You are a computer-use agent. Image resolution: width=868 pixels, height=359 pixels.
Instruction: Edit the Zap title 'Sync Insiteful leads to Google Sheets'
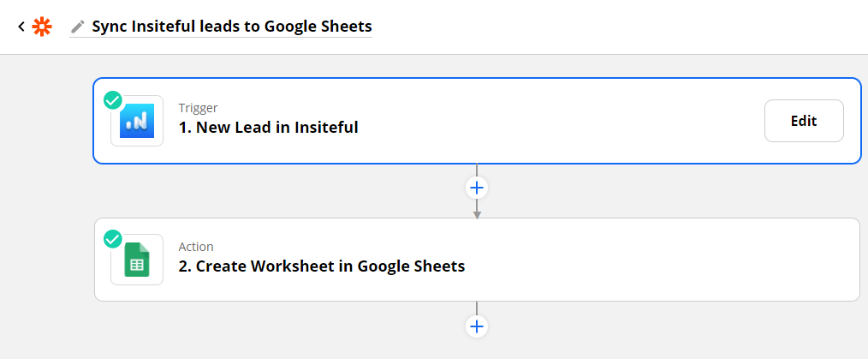(x=231, y=27)
